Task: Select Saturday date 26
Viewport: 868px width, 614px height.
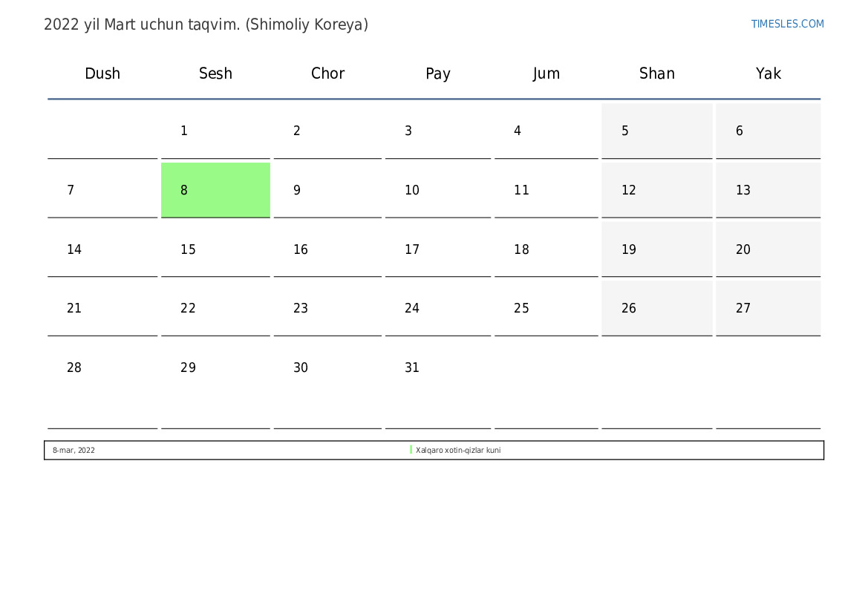Action: [657, 308]
